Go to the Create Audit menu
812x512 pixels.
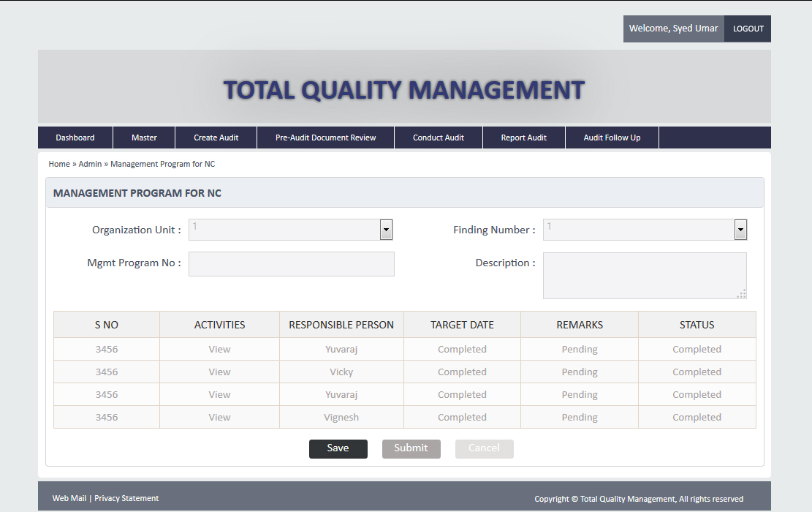click(216, 138)
